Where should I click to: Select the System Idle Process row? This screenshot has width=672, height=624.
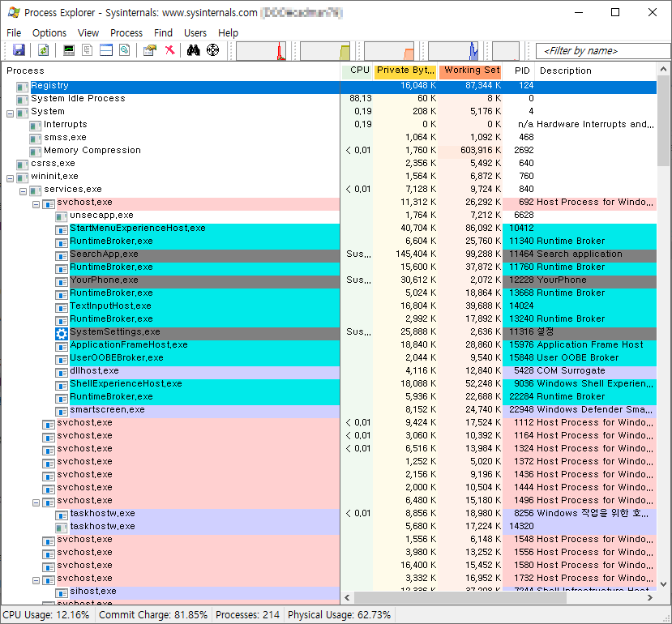(x=329, y=99)
